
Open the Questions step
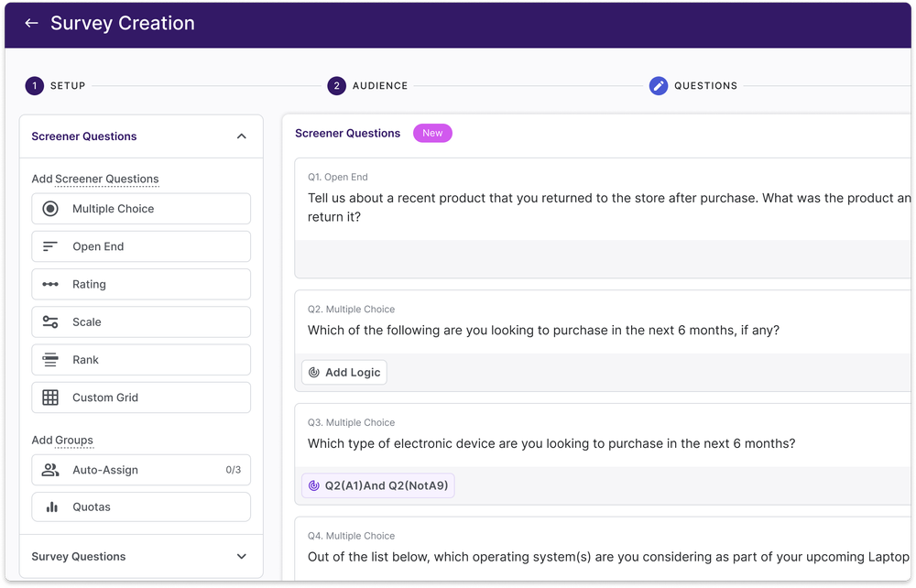[693, 86]
